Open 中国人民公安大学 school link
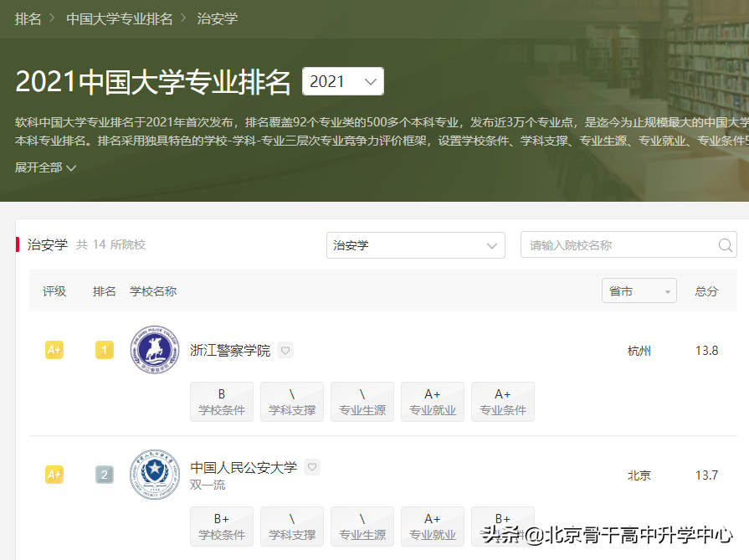 coord(244,467)
